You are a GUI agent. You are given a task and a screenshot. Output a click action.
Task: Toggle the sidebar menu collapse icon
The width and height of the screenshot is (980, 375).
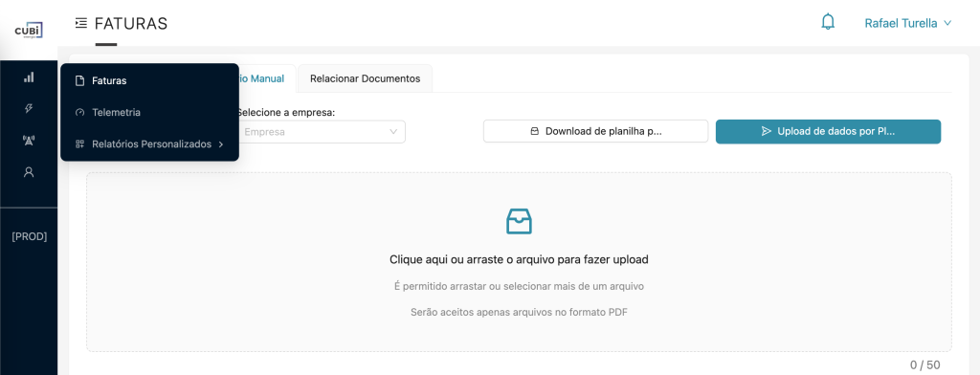pos(80,23)
